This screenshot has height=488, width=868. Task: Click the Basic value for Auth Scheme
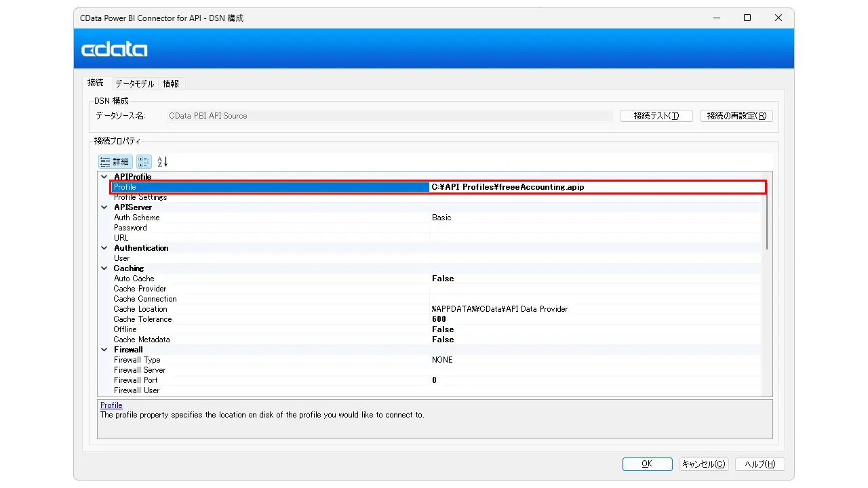(x=441, y=218)
